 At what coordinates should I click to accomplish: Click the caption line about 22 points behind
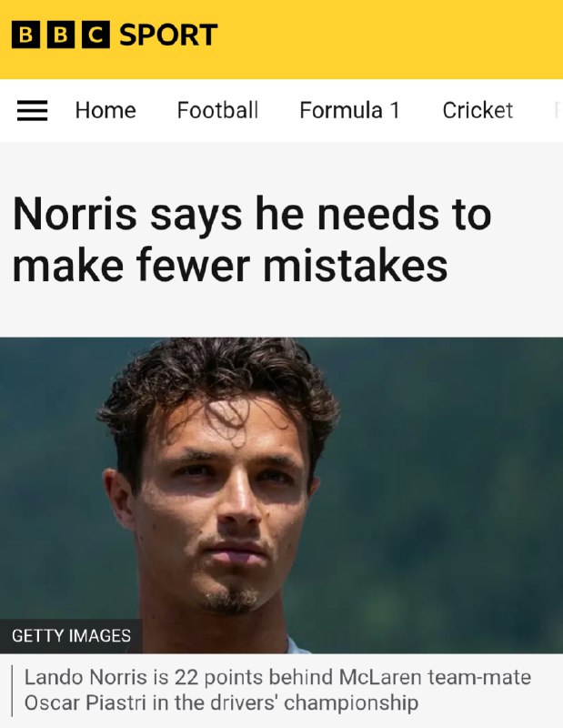277,677
